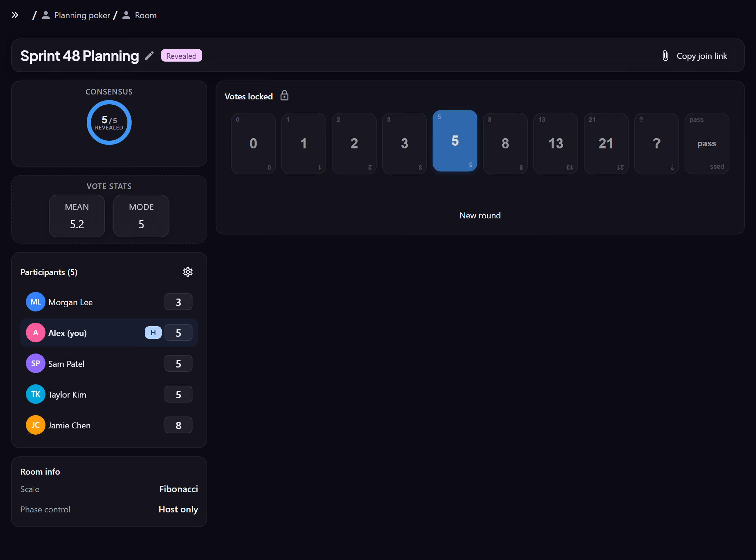This screenshot has height=560, width=756.
Task: Click the H host badge next to Alex
Action: (153, 332)
